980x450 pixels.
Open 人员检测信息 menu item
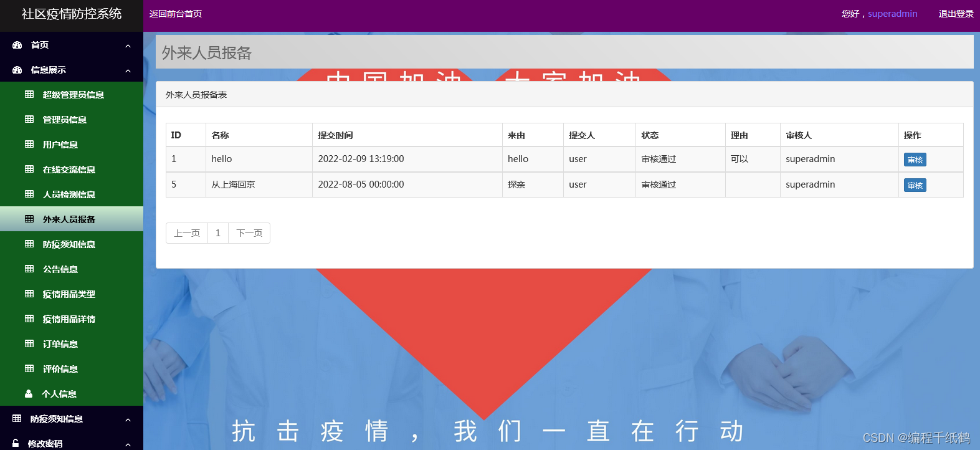[72, 194]
